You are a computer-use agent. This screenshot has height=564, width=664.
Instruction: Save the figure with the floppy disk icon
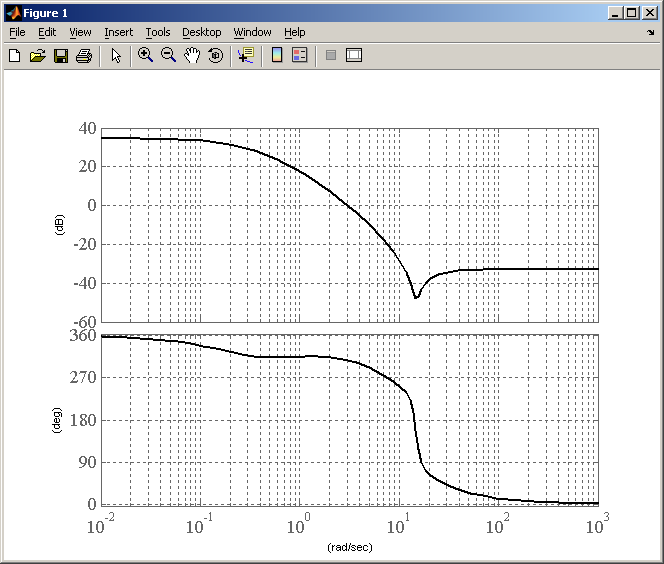tap(61, 55)
